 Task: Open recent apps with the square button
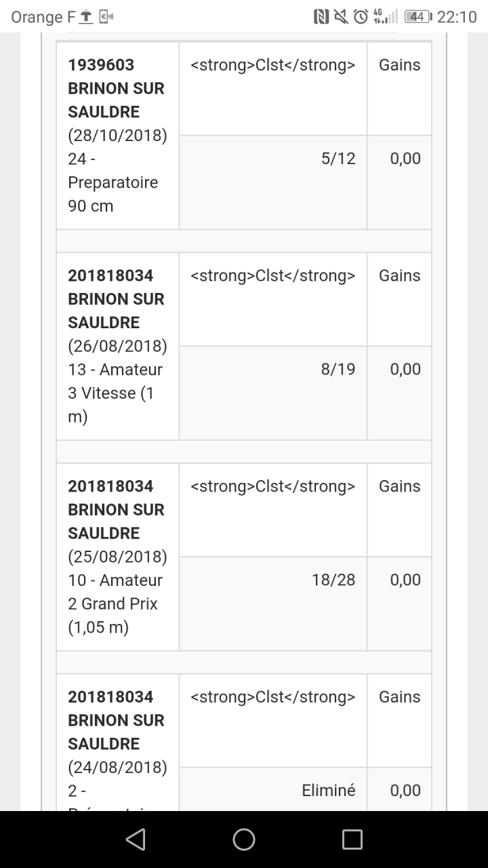point(352,840)
